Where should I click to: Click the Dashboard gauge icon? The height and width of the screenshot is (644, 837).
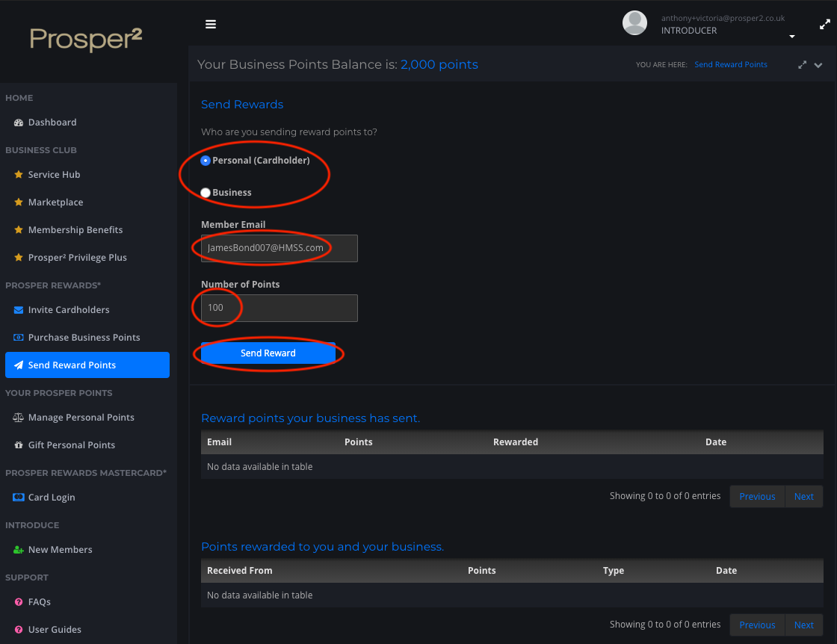tap(19, 123)
